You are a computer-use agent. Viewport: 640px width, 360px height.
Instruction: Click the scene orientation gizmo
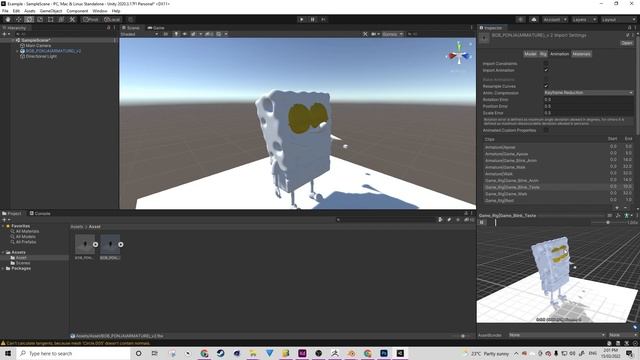coord(459,56)
